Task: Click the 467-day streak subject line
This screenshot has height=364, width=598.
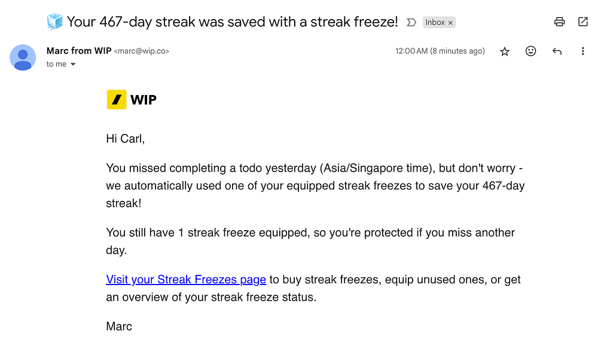Action: (x=232, y=22)
